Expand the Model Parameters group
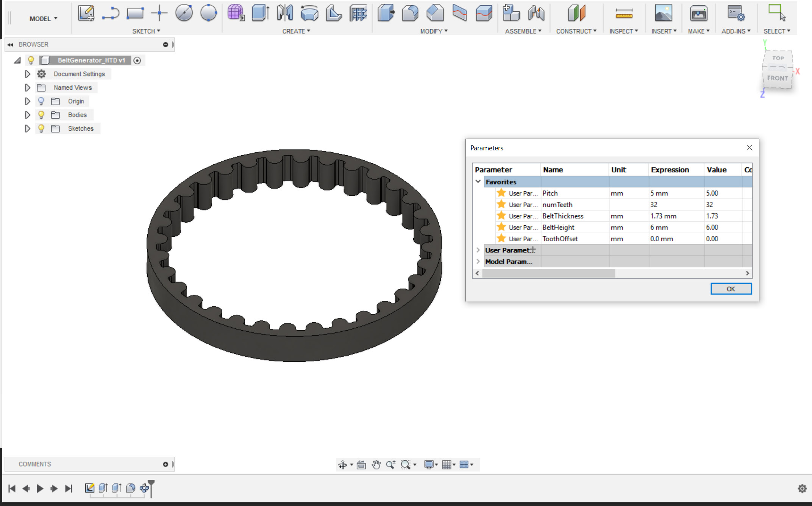812x506 pixels. (x=478, y=261)
